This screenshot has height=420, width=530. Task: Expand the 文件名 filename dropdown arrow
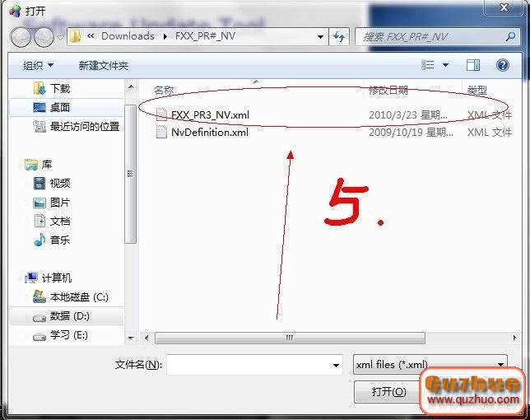[336, 365]
